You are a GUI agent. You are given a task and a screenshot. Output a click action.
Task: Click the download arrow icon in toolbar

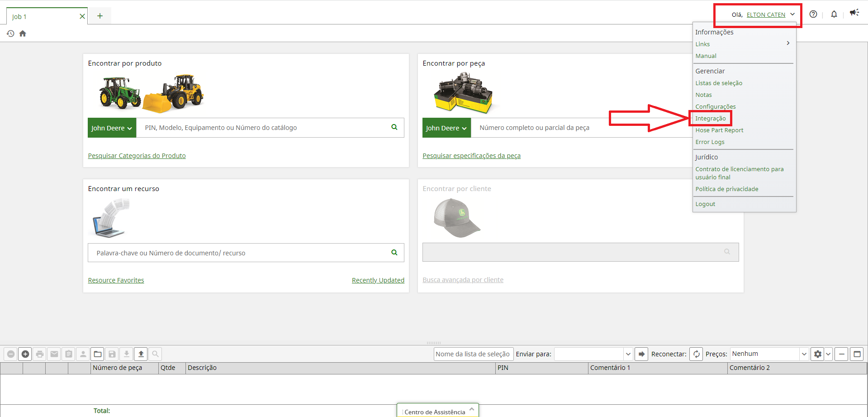coord(127,354)
